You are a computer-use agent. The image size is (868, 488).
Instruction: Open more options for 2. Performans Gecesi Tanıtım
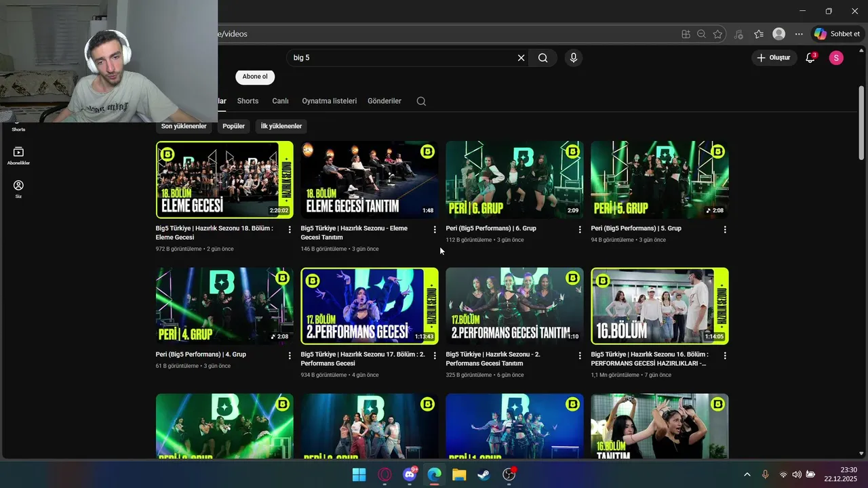click(580, 356)
